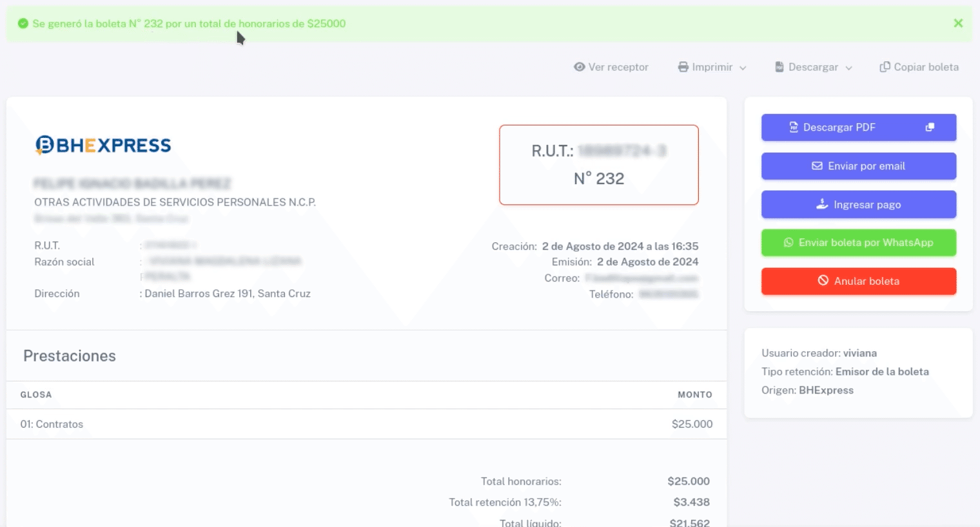The width and height of the screenshot is (980, 527).
Task: Click the N° 232 boleta number
Action: (x=599, y=178)
